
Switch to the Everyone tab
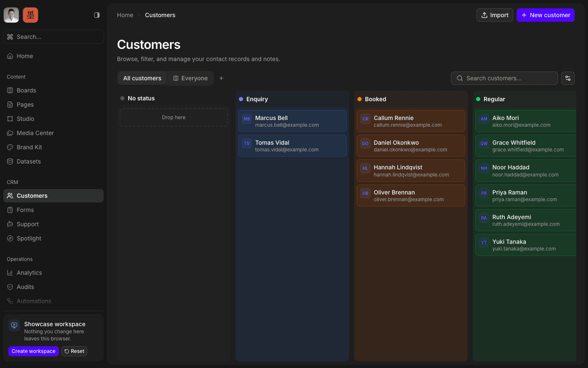[190, 78]
